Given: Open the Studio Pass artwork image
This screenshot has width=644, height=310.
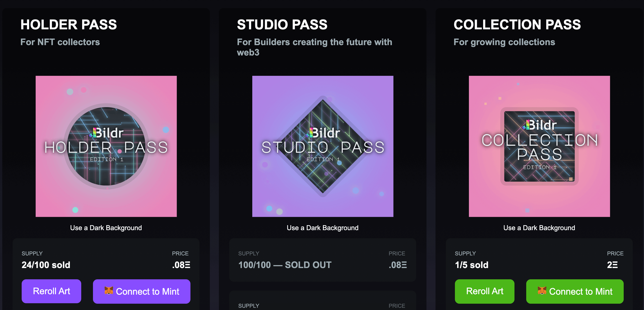Looking at the screenshot, I should [x=323, y=146].
